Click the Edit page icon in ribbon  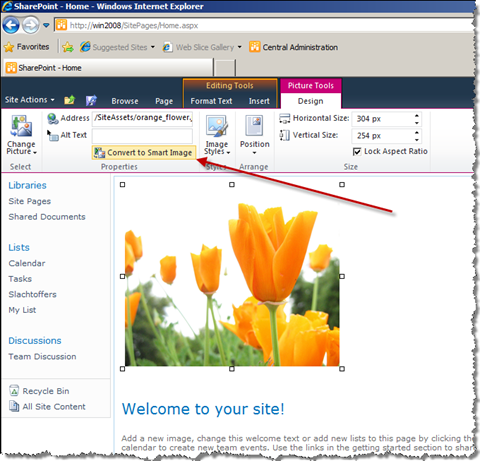[x=91, y=100]
